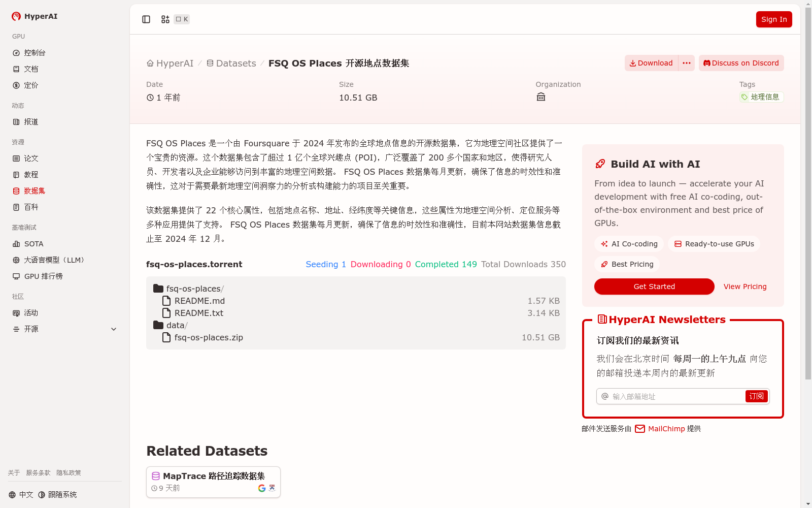Click the data folder entry

pos(171,325)
